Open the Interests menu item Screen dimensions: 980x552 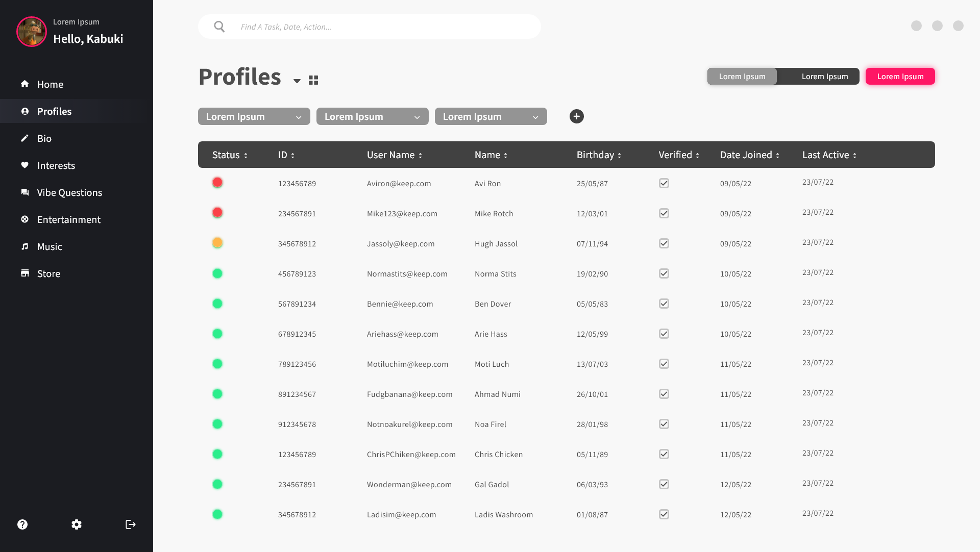coord(56,165)
